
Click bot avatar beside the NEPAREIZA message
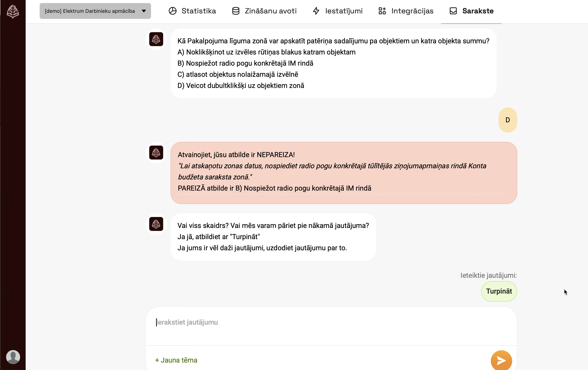(x=156, y=153)
